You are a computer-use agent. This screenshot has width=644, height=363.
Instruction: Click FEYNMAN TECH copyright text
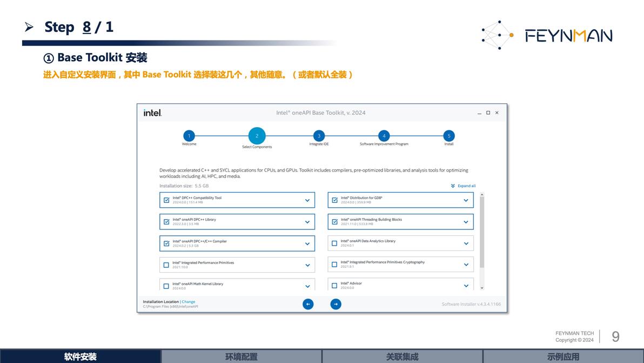(575, 336)
